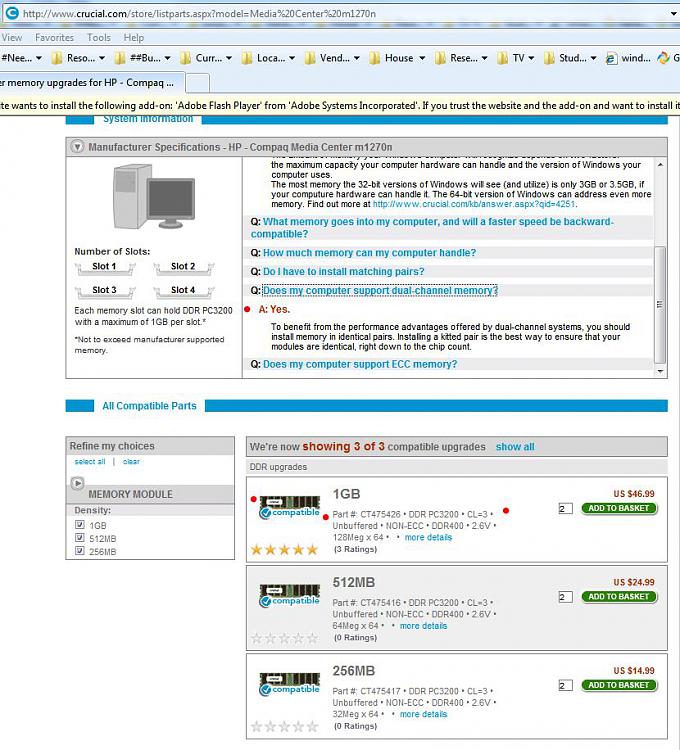Expand the #Nee... favorites dropdown arrow
The height and width of the screenshot is (750, 680).
pyautogui.click(x=39, y=58)
